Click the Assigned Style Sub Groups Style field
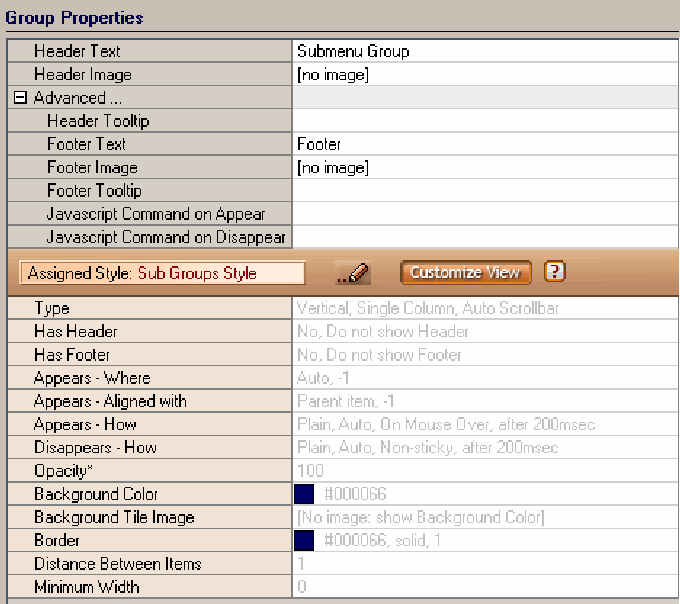Screen dimensions: 680x604 coord(162,273)
